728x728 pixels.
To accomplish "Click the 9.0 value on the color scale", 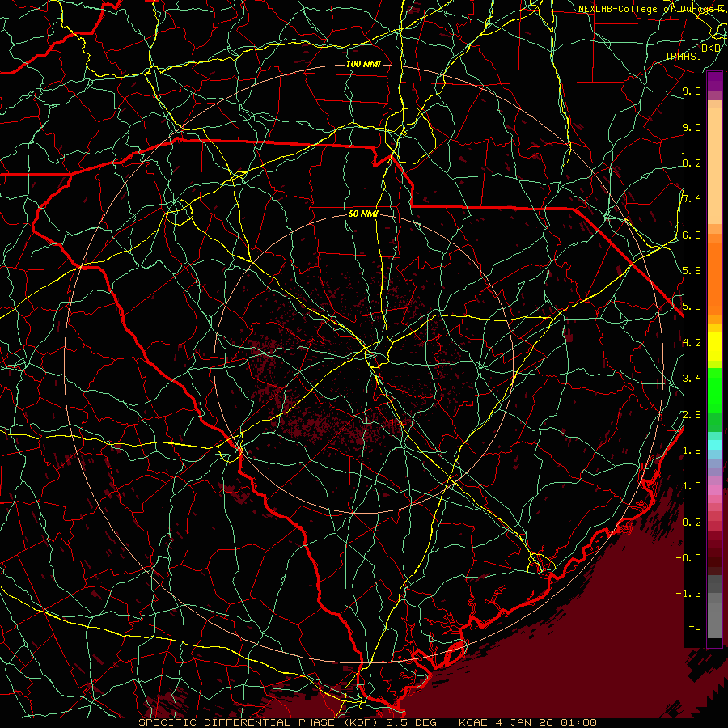I will coord(692,128).
